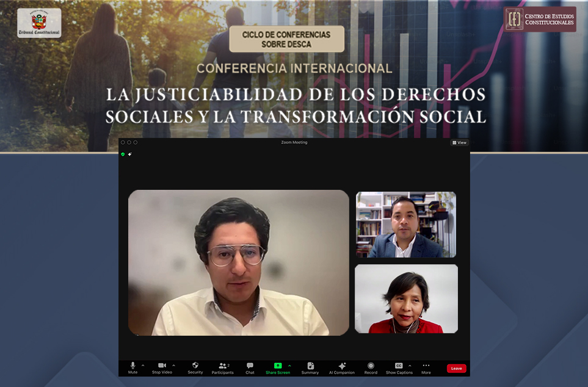Screen dimensions: 588x387
Task: Click the green Share Screen icon
Action: 278,366
